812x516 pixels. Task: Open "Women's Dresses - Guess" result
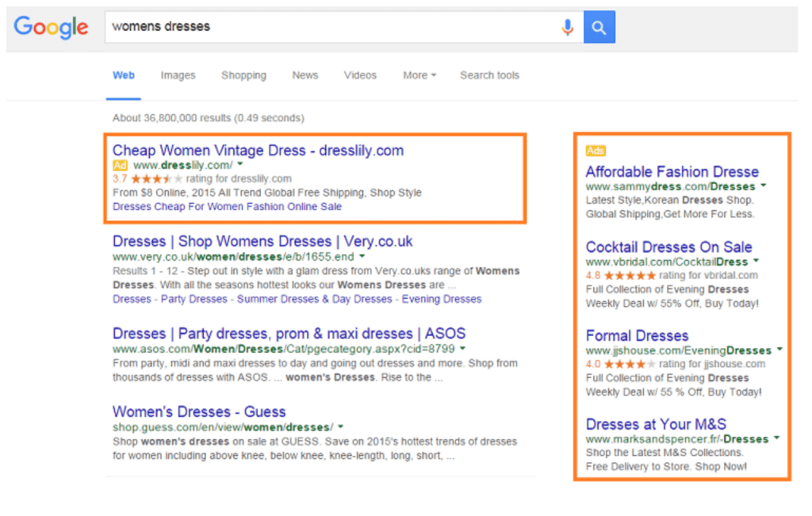coord(199,412)
